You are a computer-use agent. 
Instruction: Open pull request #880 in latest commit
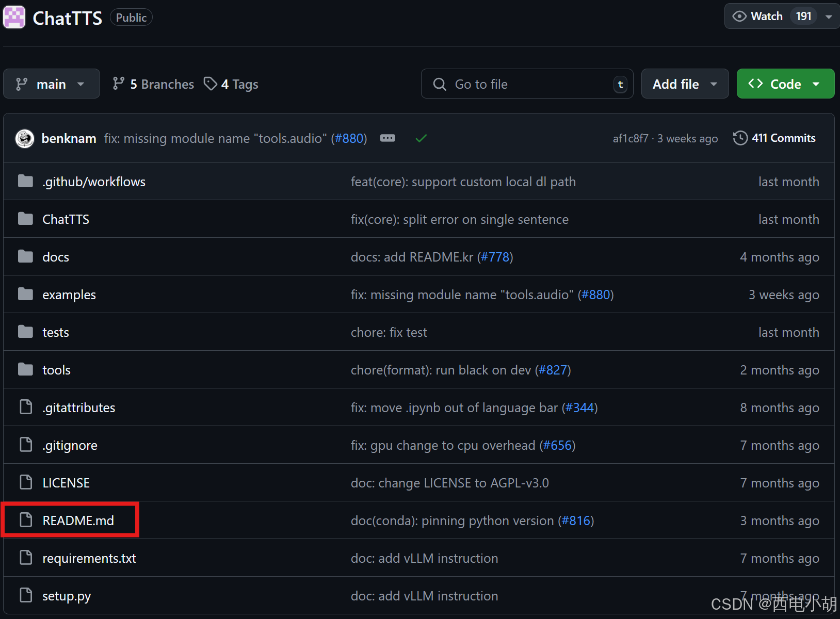349,138
